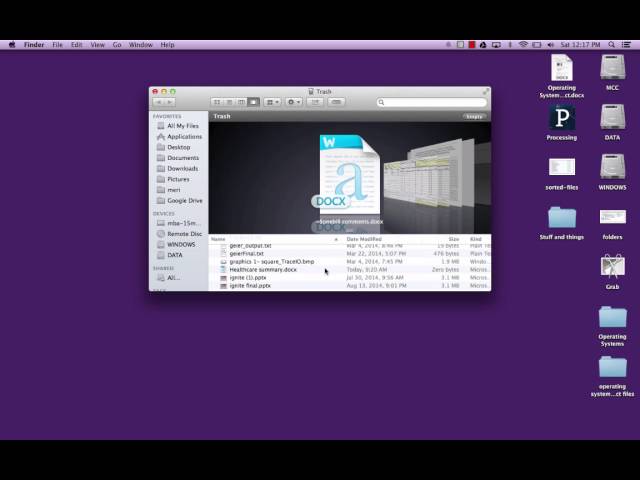This screenshot has height=480, width=640.
Task: Open Notification Center in menu bar
Action: (x=626, y=45)
